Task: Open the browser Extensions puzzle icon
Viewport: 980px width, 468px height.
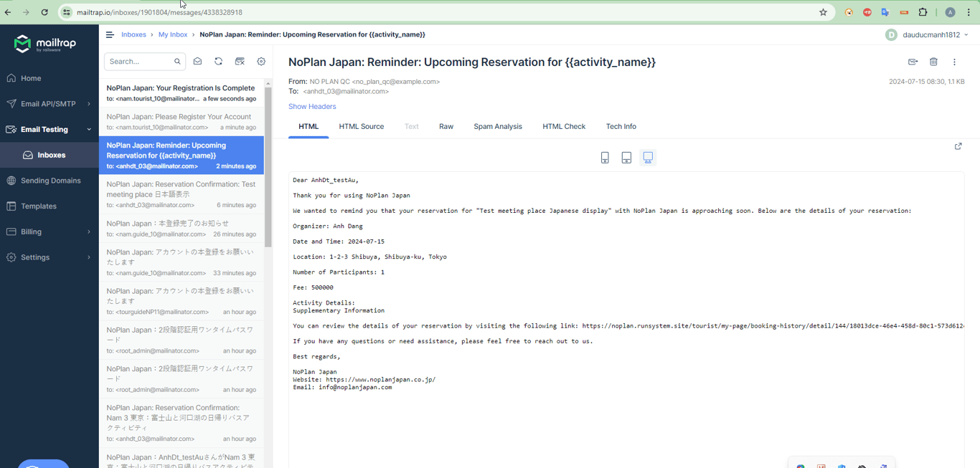Action: [923, 12]
